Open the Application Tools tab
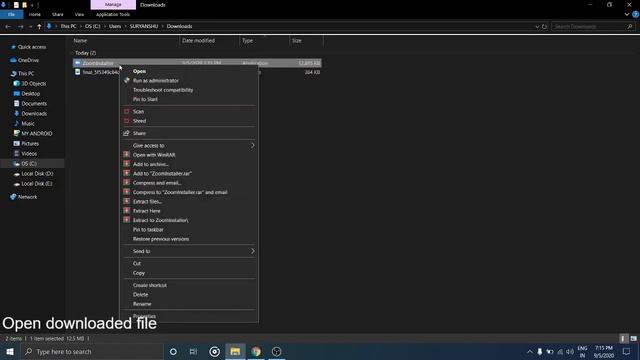This screenshot has height=360, width=640. [113, 14]
